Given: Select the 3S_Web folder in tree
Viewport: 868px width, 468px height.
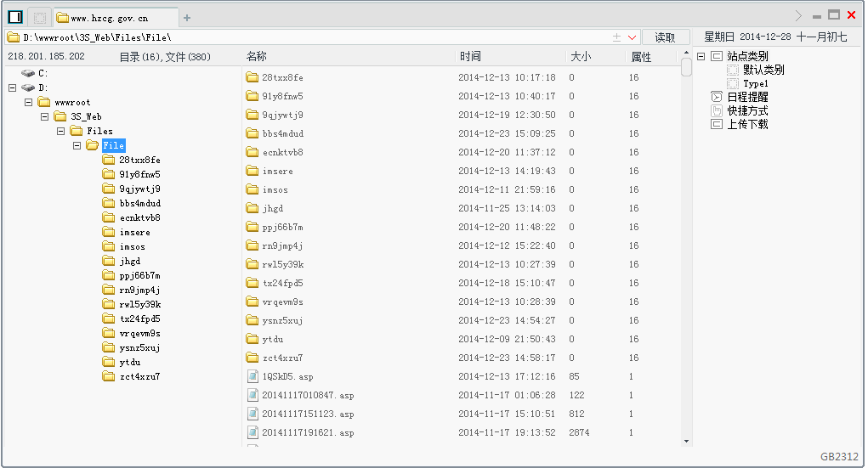Looking at the screenshot, I should pos(86,116).
